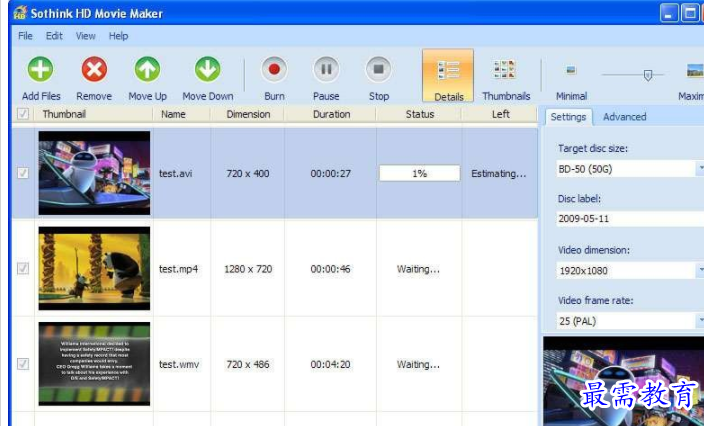Viewport: 704px width, 426px height.
Task: Pause the conversion with Pause icon
Action: [326, 69]
